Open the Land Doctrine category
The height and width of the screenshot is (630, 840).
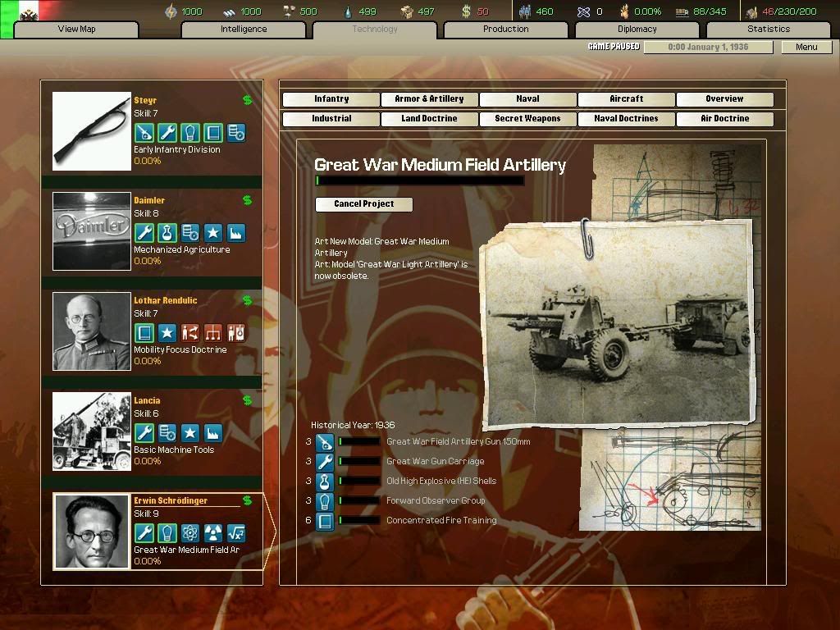pos(429,119)
